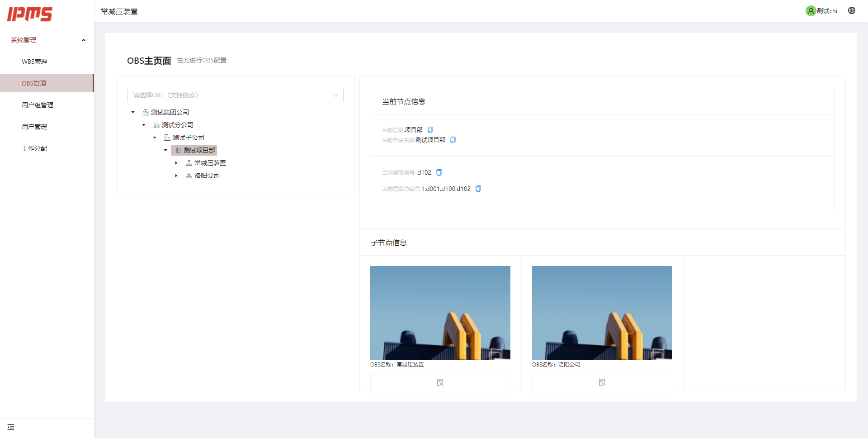This screenshot has height=438, width=868.
Task: Copy the full code 1.d001.d100.d102
Action: coord(478,189)
